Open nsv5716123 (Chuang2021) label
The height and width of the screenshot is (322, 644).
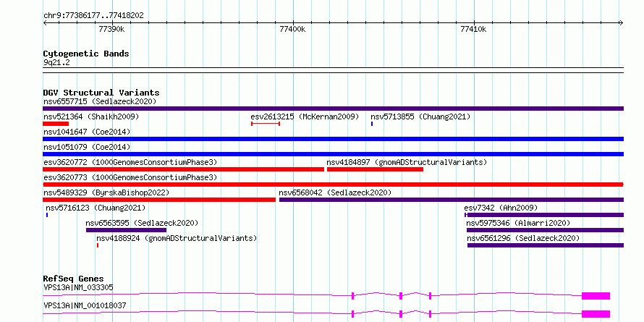pyautogui.click(x=96, y=208)
